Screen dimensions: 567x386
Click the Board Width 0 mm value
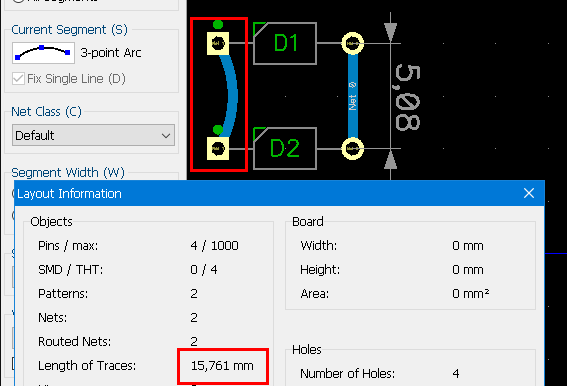click(x=468, y=246)
